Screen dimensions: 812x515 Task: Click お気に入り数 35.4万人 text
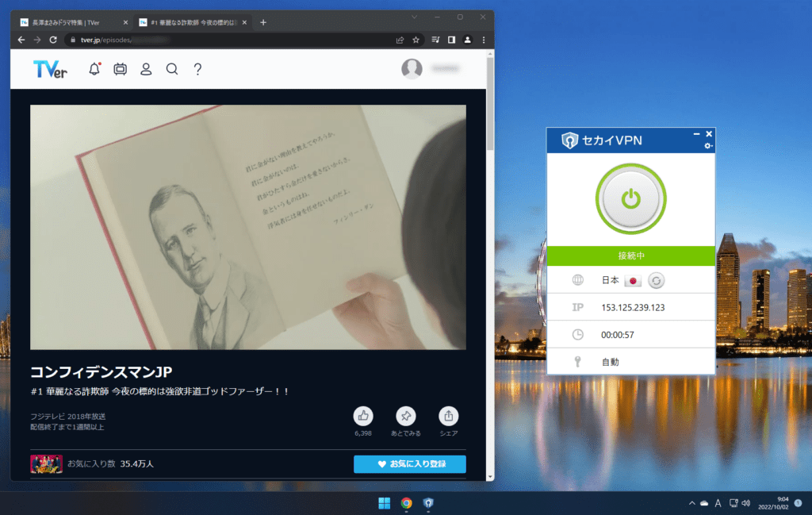click(x=110, y=463)
